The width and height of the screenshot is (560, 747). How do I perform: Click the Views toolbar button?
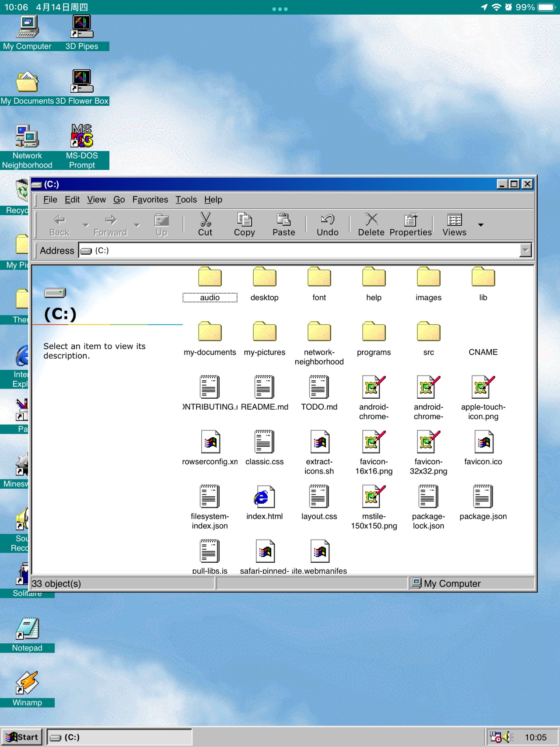tap(454, 224)
